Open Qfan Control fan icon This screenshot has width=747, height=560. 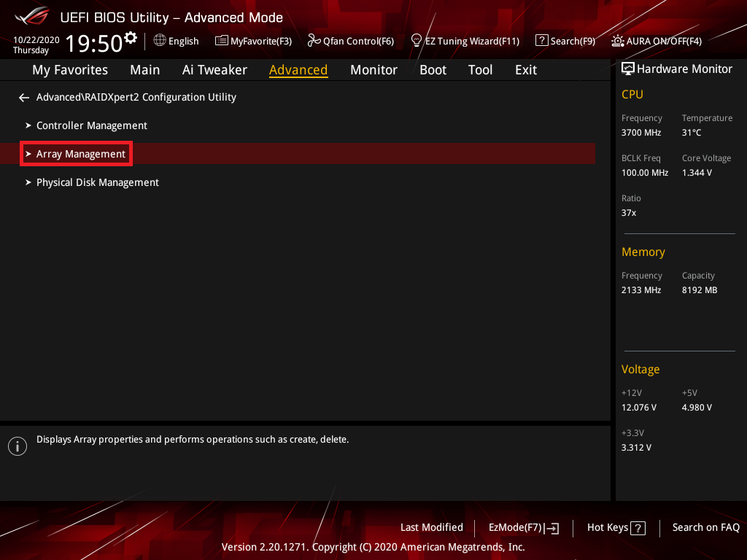pos(314,41)
